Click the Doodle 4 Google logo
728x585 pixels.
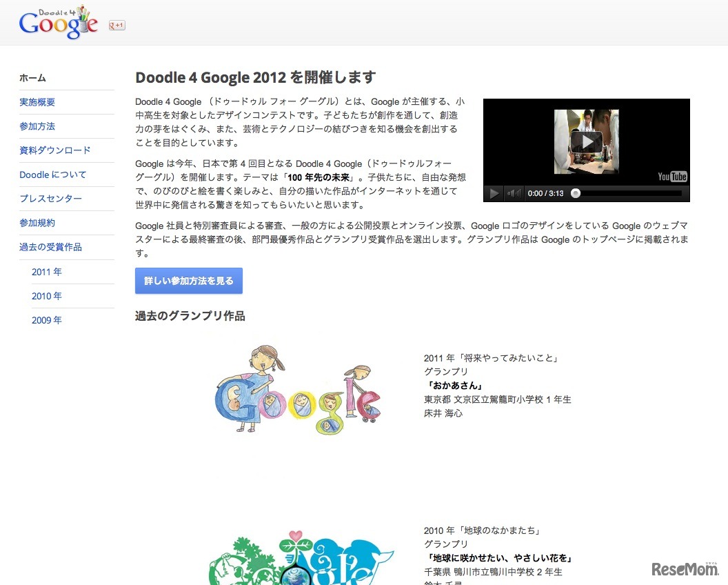[x=59, y=22]
